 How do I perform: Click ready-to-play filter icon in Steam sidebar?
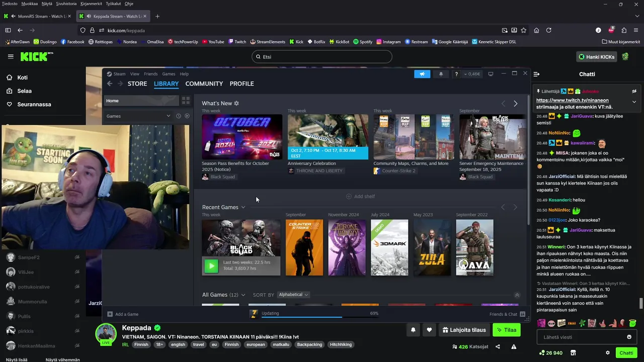(x=187, y=116)
